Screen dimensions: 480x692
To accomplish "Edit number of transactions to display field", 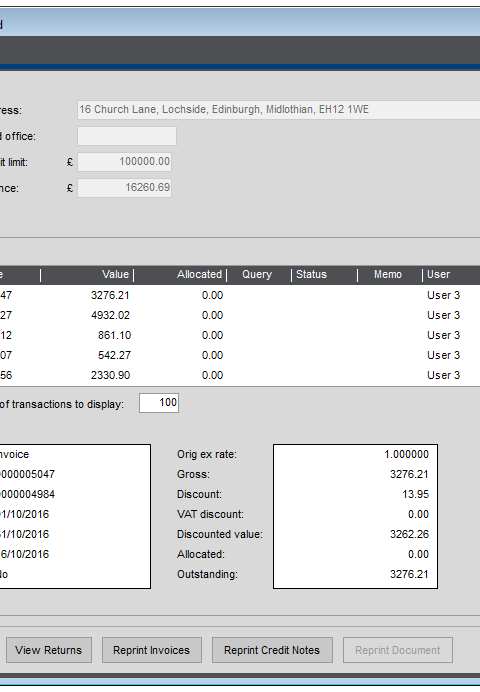I will pyautogui.click(x=159, y=403).
